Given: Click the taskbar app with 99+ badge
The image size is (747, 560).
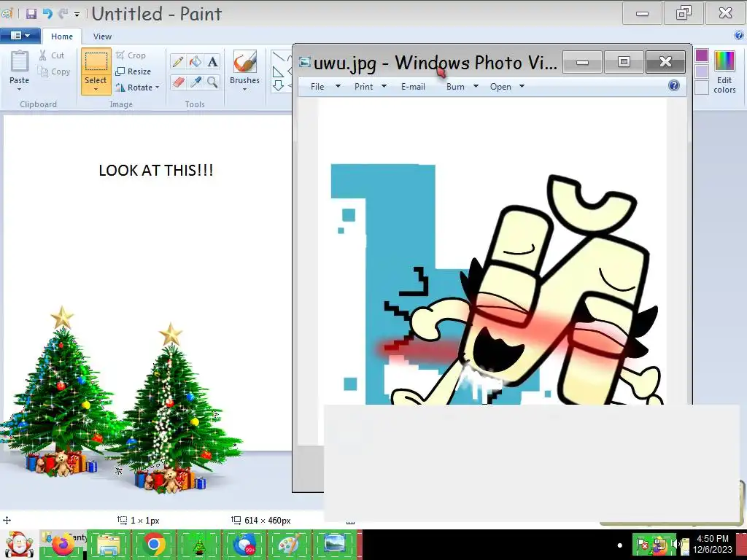Looking at the screenshot, I should pyautogui.click(x=244, y=544).
